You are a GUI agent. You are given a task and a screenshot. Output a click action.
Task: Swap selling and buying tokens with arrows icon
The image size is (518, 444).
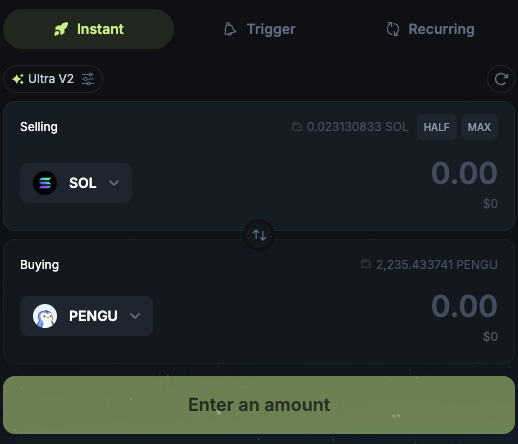point(259,235)
